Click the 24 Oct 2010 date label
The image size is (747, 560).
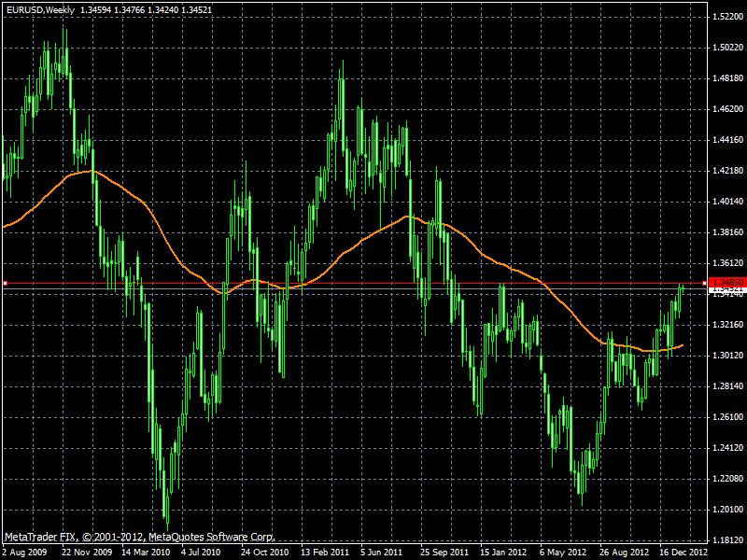click(265, 552)
